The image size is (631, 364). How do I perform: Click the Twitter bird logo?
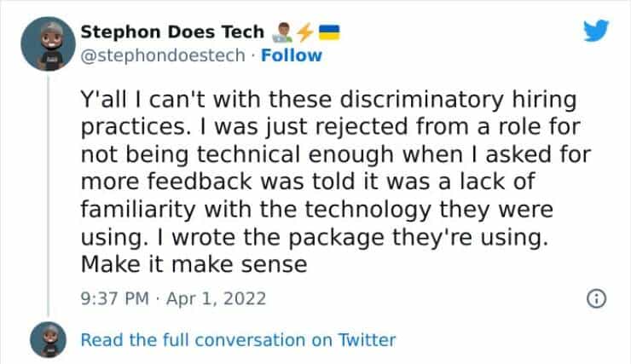[596, 32]
